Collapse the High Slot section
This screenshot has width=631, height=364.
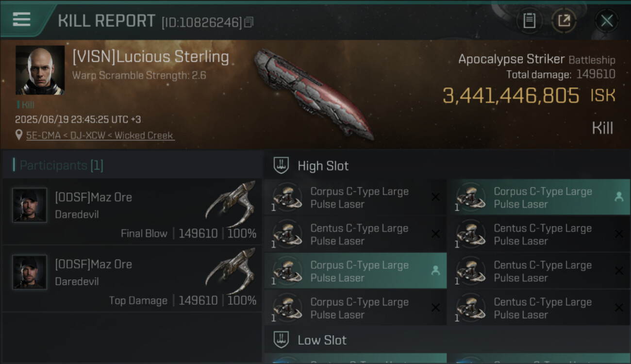281,165
